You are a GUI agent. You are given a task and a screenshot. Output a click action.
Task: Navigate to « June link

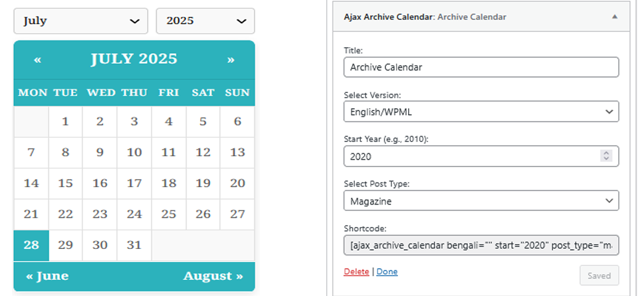tap(47, 276)
